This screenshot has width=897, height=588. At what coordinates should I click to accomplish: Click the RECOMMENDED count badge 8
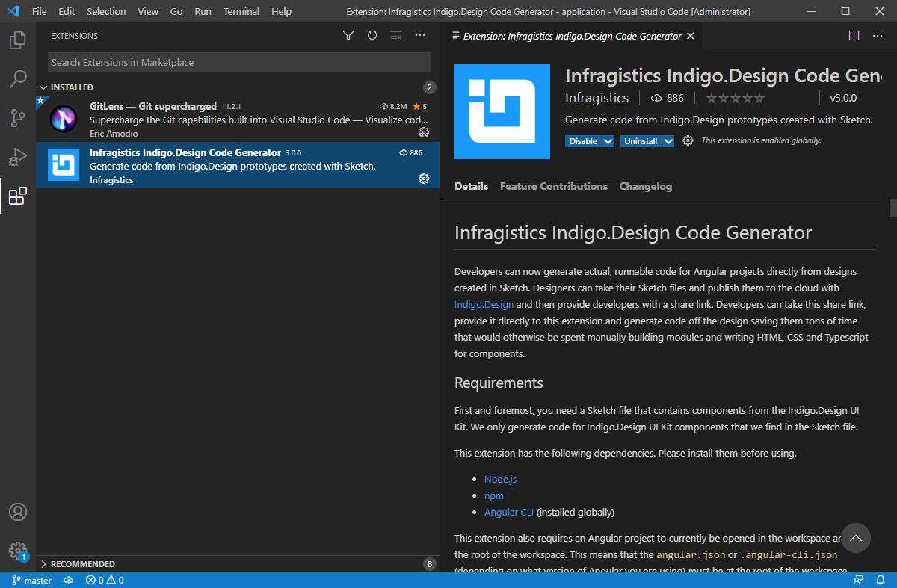429,564
